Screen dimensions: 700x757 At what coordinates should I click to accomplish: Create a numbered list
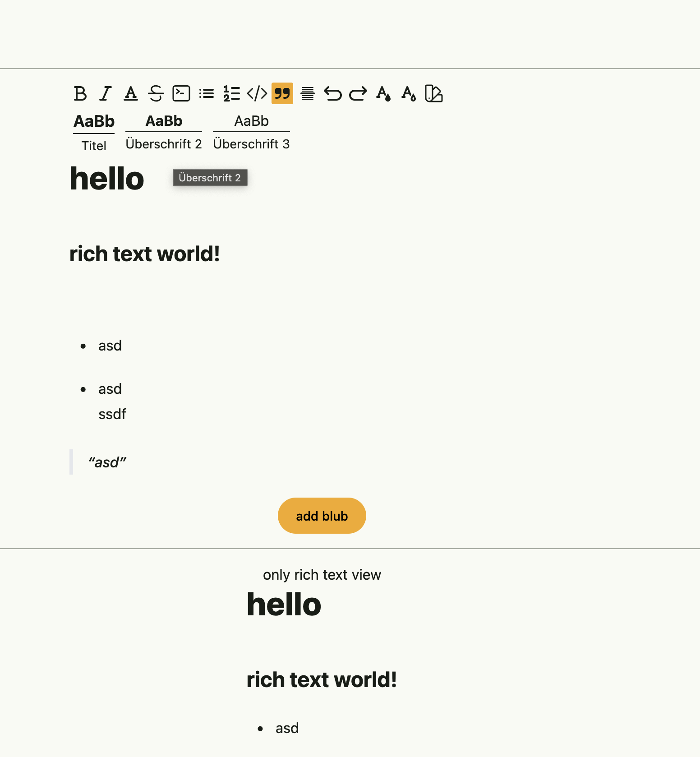click(x=232, y=94)
